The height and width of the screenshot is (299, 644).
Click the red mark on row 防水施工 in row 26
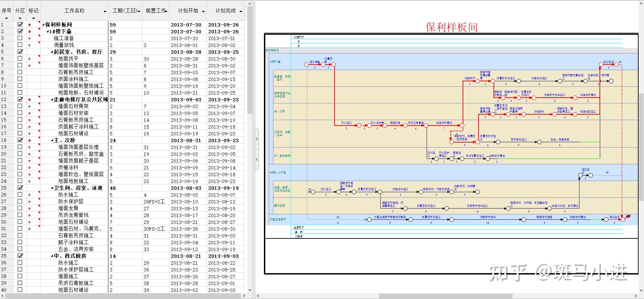(x=30, y=195)
